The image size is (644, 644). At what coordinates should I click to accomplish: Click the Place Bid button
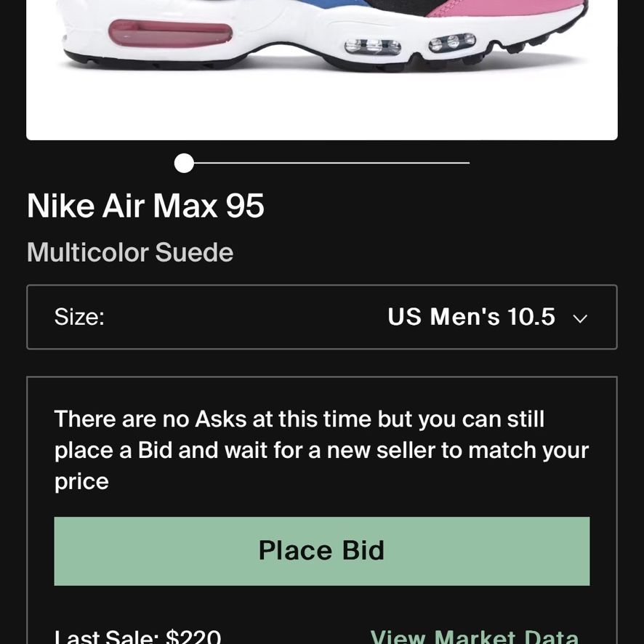[321, 551]
